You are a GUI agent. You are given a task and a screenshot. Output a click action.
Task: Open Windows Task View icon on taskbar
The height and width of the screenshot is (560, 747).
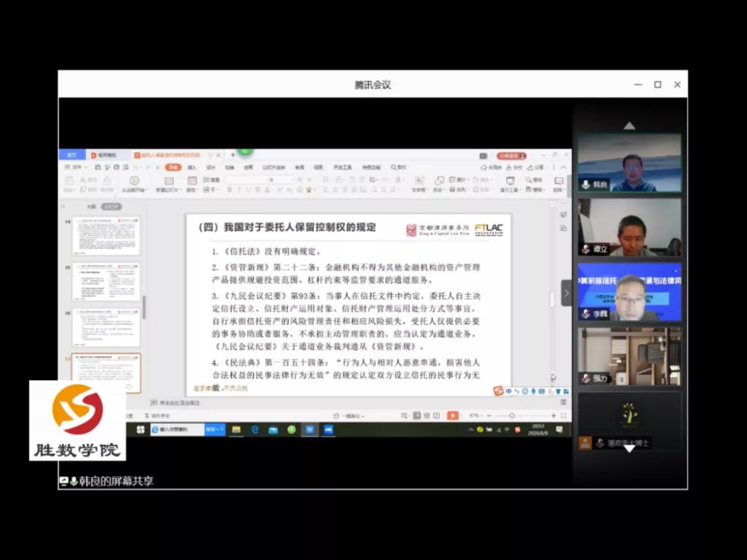[140, 429]
